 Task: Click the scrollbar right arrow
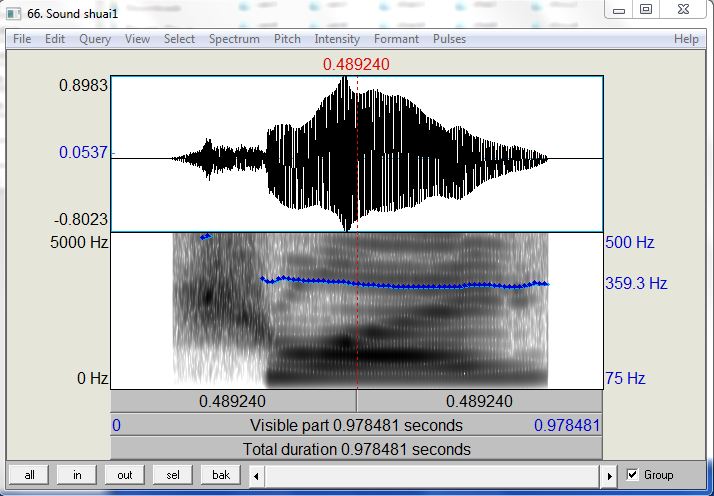610,476
